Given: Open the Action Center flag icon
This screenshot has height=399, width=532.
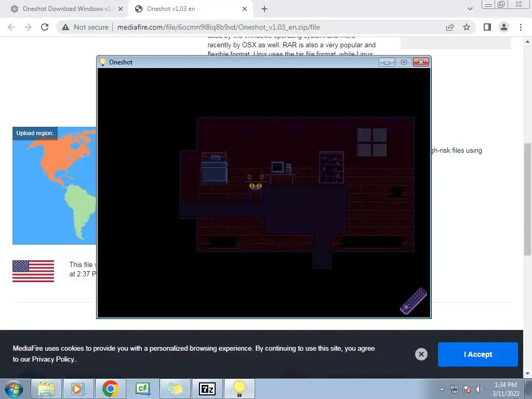Looking at the screenshot, I should (467, 389).
